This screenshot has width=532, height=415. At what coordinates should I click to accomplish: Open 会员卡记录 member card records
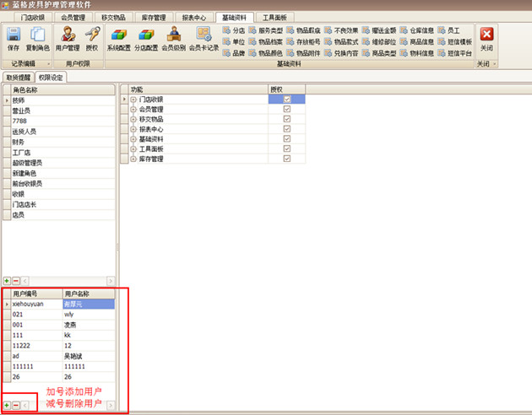pos(204,38)
